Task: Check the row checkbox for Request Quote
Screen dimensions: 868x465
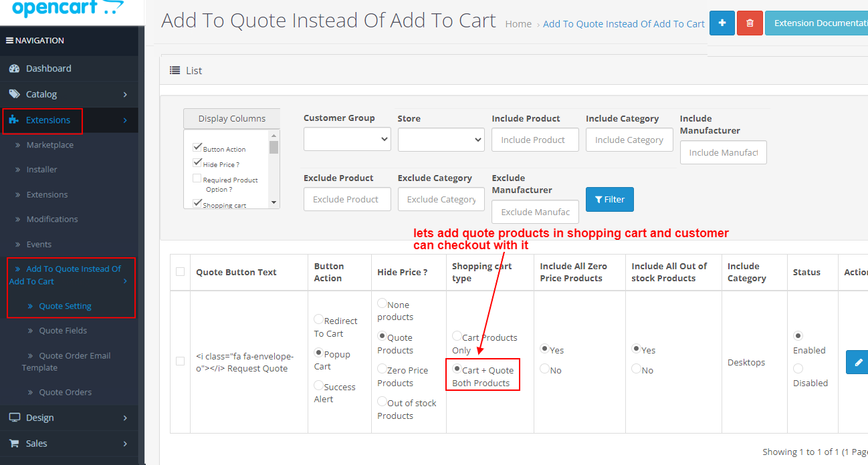Action: pos(180,361)
